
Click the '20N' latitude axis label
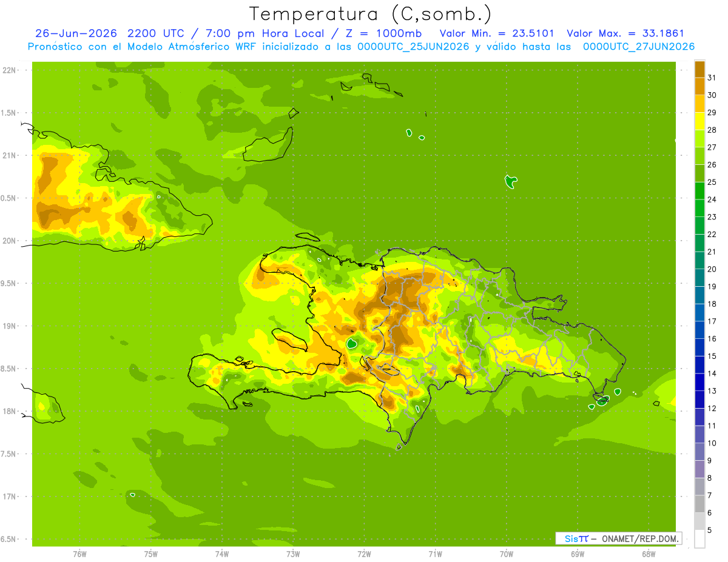coord(9,241)
